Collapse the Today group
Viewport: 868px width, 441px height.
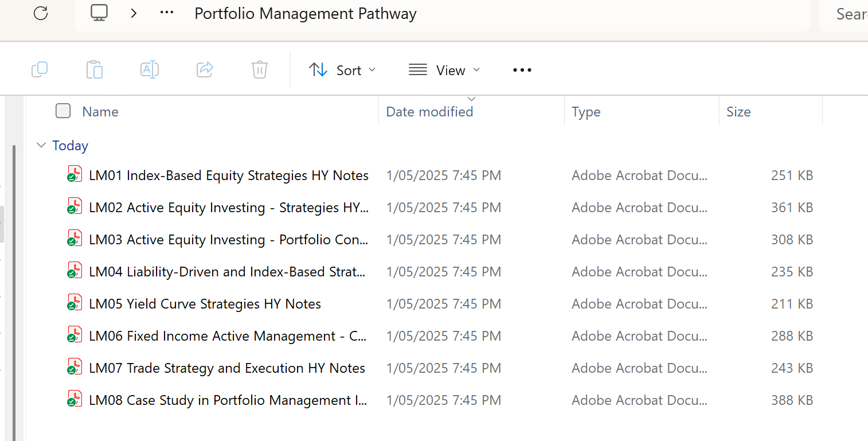41,146
